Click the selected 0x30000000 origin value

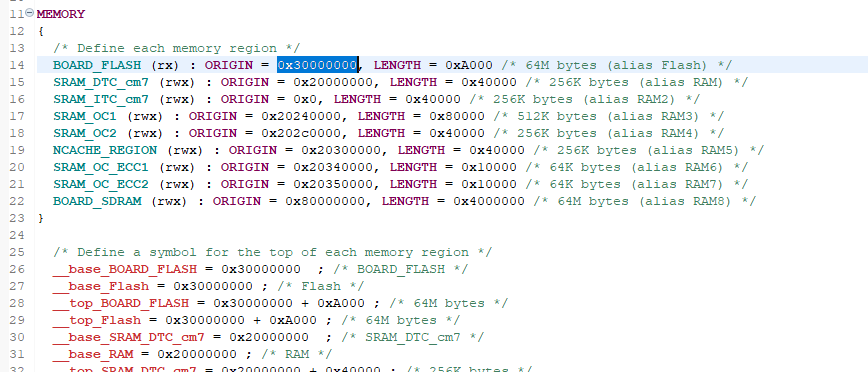click(x=318, y=65)
